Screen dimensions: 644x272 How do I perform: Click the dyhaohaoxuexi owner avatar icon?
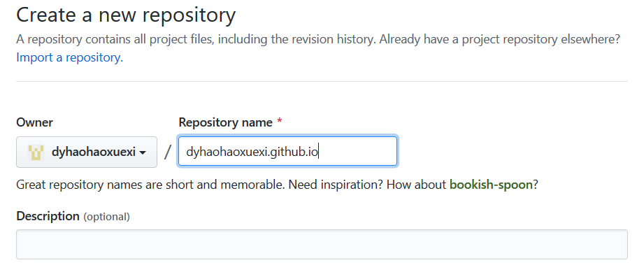point(36,152)
